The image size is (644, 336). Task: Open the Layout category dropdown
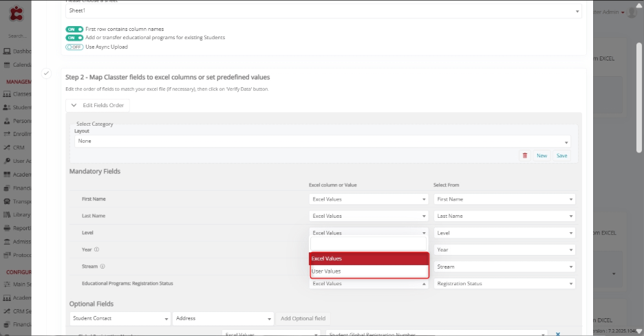click(322, 142)
